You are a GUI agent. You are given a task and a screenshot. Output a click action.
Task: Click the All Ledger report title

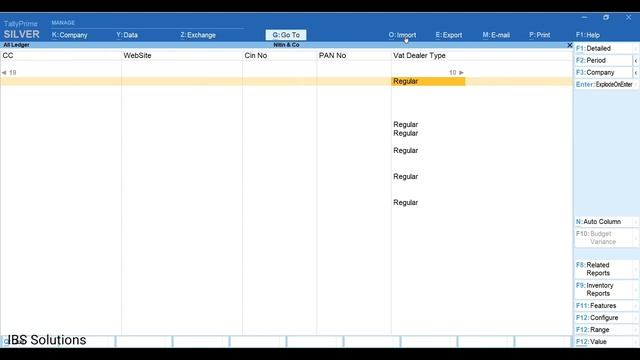pyautogui.click(x=16, y=45)
